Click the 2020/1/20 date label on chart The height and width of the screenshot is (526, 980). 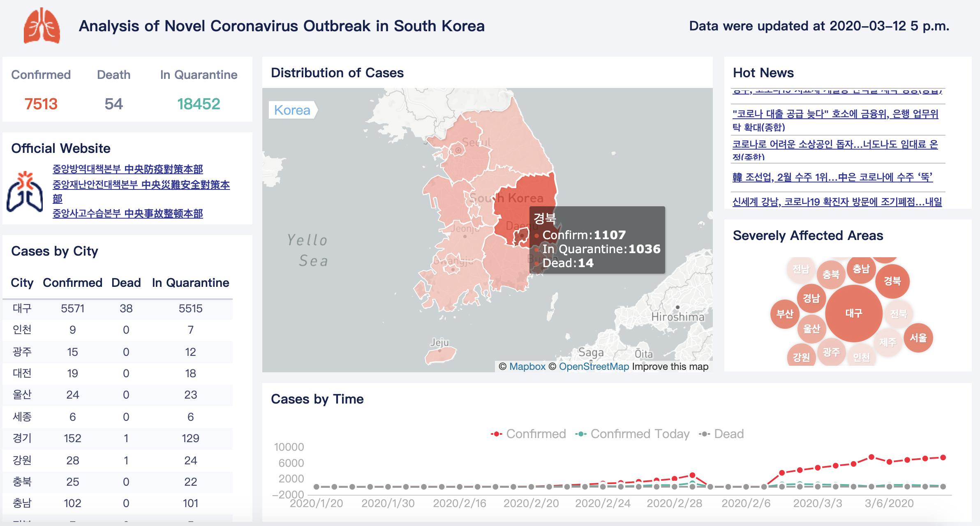tap(317, 503)
